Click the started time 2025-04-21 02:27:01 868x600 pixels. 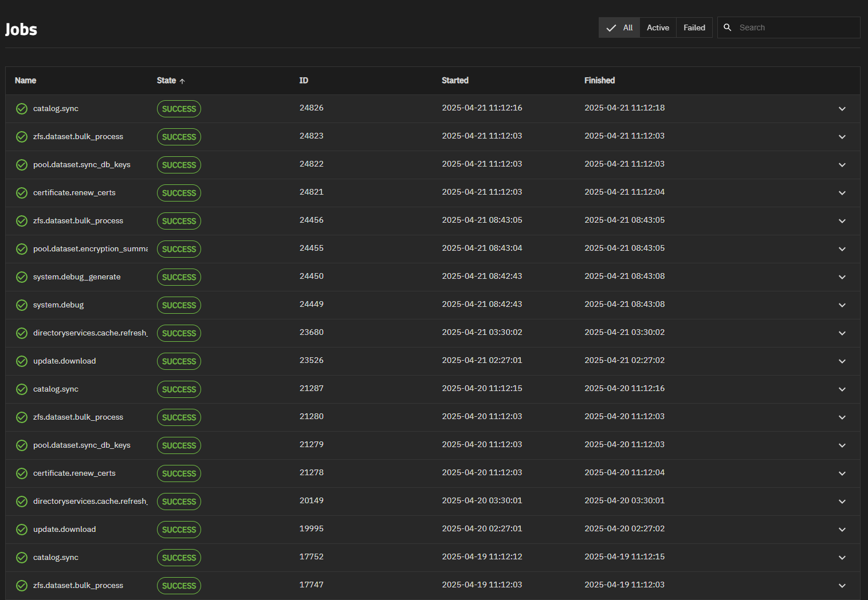coord(482,361)
